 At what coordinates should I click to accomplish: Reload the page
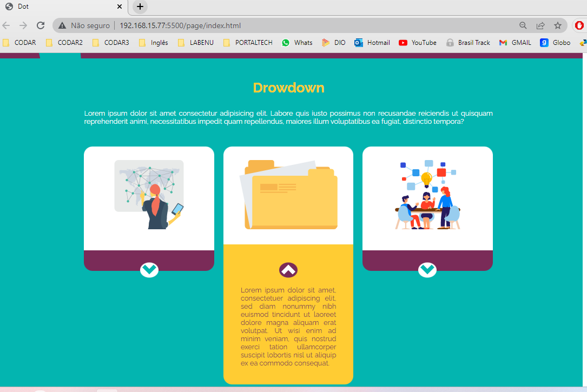pyautogui.click(x=41, y=25)
